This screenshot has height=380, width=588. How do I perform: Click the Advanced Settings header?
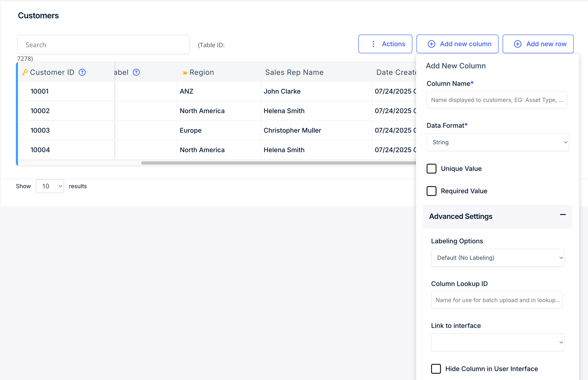point(497,216)
